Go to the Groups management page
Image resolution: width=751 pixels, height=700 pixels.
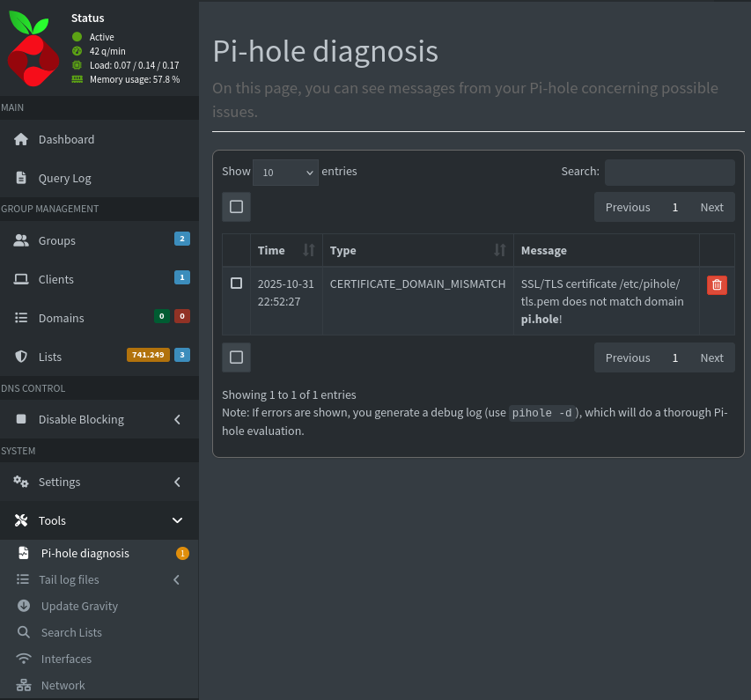pos(57,240)
